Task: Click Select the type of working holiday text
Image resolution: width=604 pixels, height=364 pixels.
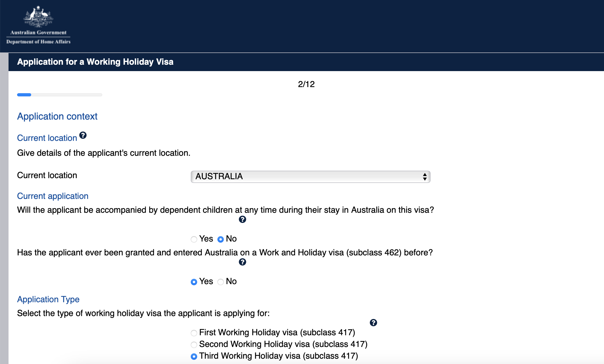Action: coord(143,313)
